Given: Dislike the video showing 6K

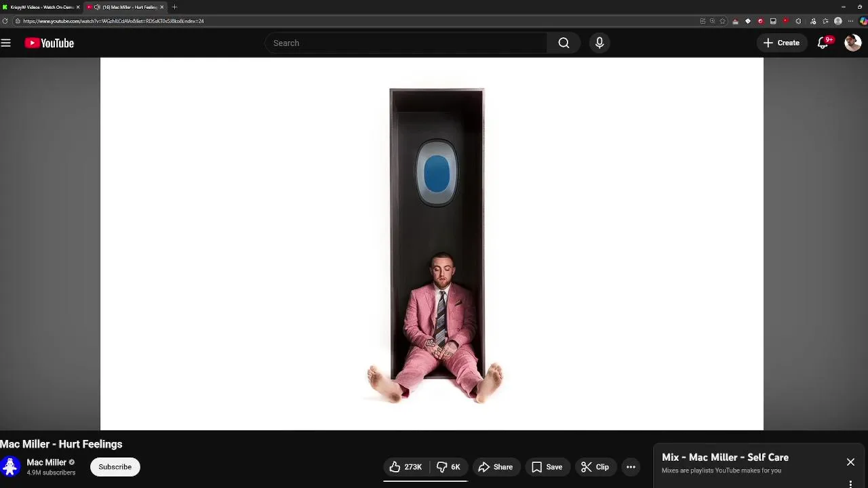Looking at the screenshot, I should pos(448,467).
